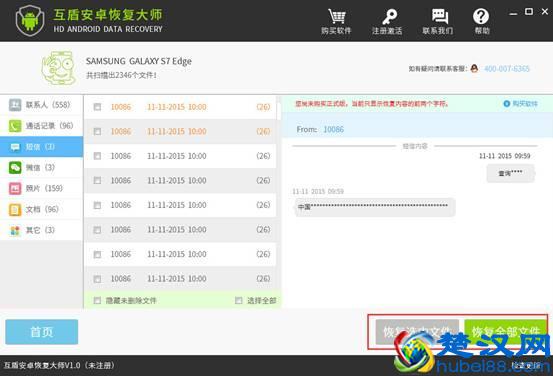553x376 pixels.
Task: Click the 中国**** received message bubble
Action: (x=375, y=207)
